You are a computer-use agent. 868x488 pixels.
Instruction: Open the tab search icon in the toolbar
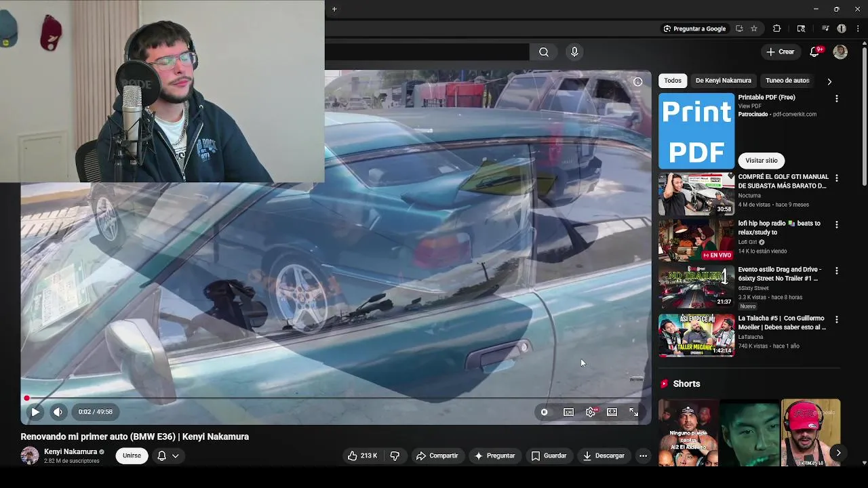[x=801, y=28]
